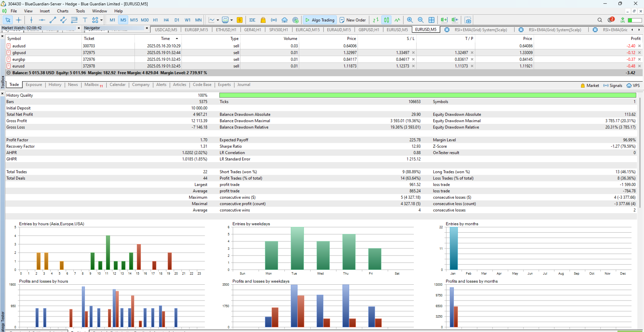Toggle Algo Trading on or off
This screenshot has width=644, height=332.
click(x=320, y=20)
